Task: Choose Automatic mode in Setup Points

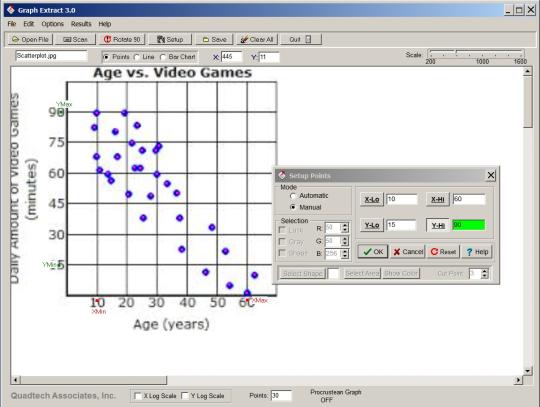Action: click(x=293, y=196)
